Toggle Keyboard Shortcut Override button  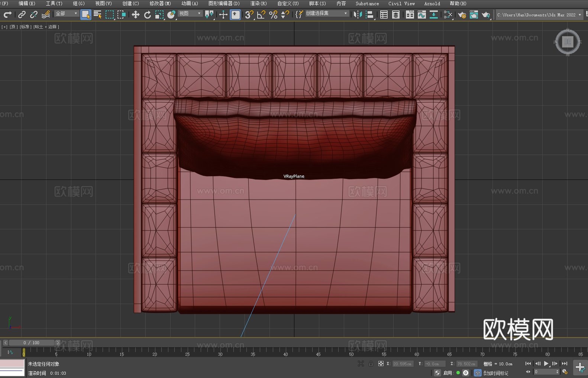click(x=235, y=14)
